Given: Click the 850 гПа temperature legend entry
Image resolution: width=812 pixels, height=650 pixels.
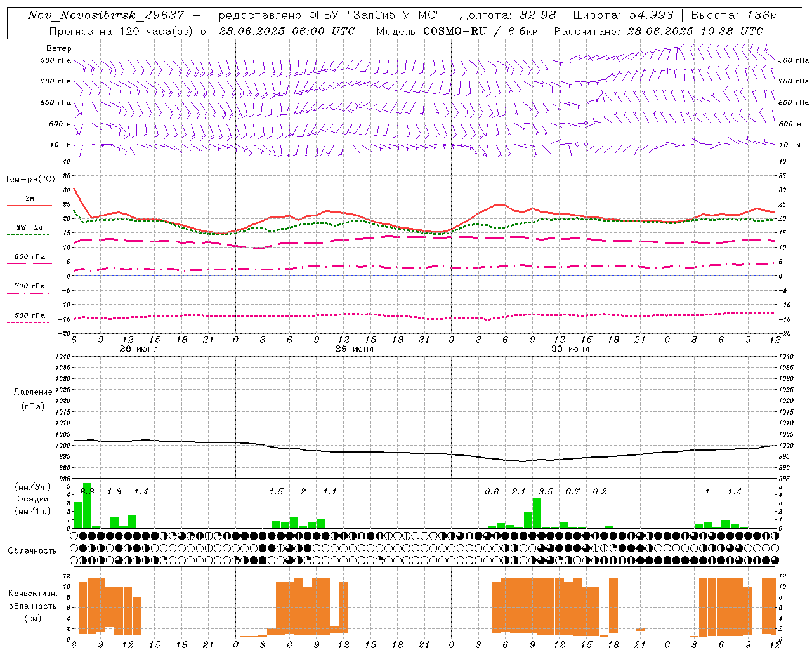Looking at the screenshot, I should (x=30, y=257).
